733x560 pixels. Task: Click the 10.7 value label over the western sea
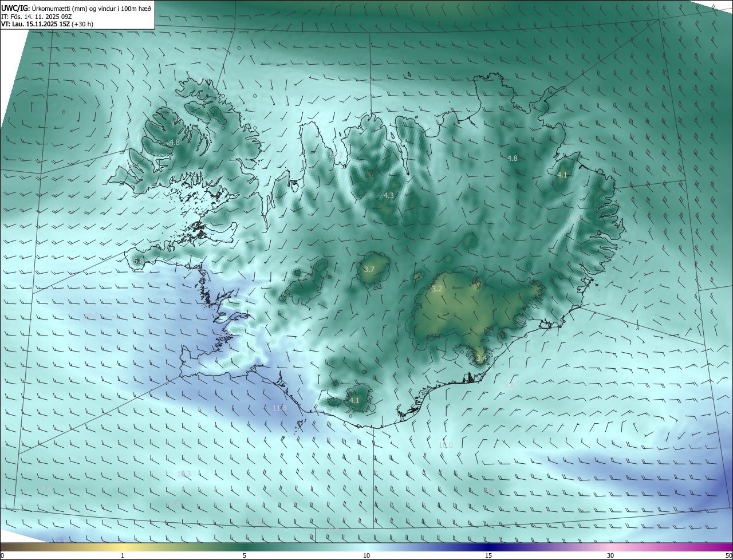[90, 316]
